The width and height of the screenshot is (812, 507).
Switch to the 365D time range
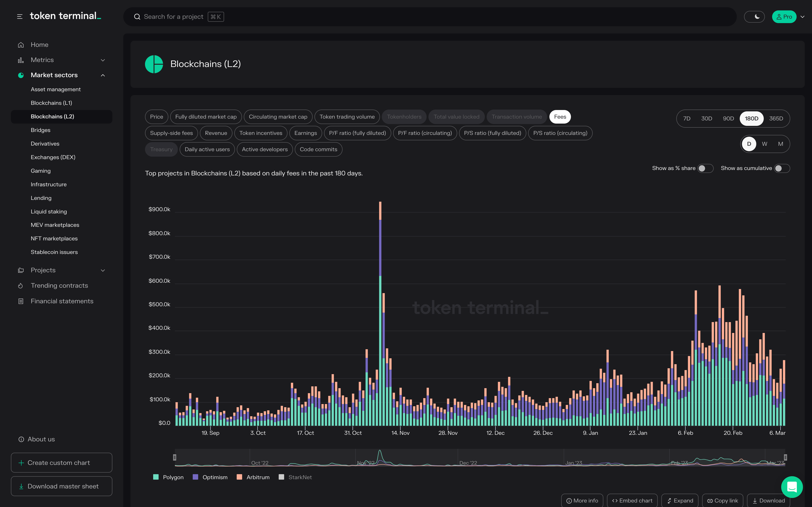[x=776, y=118]
